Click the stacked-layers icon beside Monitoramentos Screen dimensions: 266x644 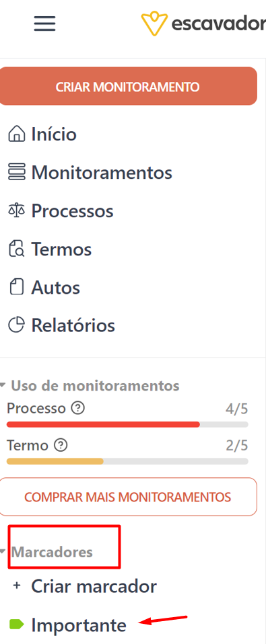(16, 171)
